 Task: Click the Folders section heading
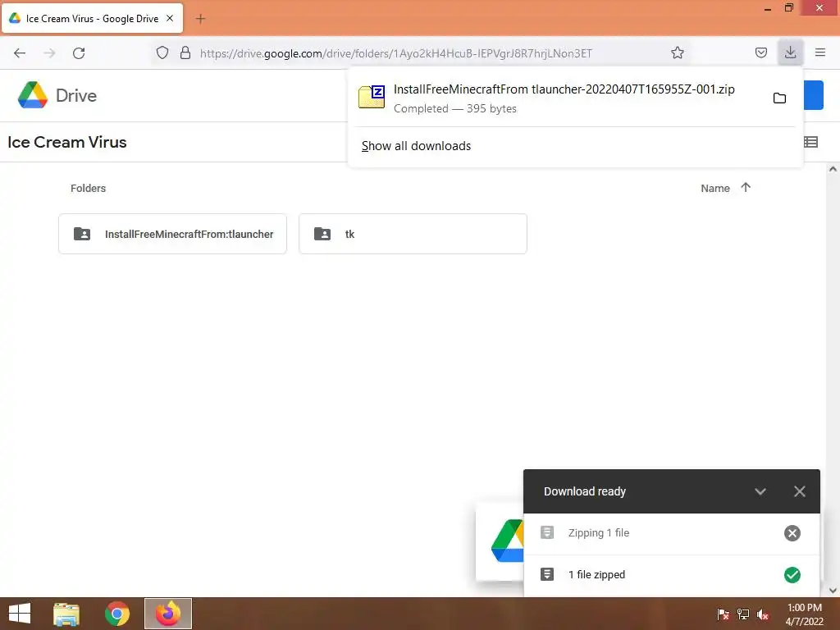89,188
